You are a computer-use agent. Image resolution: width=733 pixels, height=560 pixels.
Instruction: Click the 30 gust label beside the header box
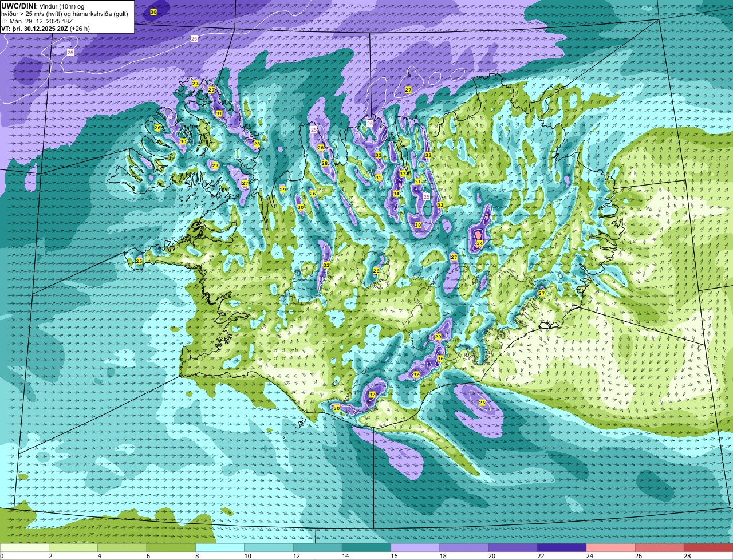click(153, 12)
